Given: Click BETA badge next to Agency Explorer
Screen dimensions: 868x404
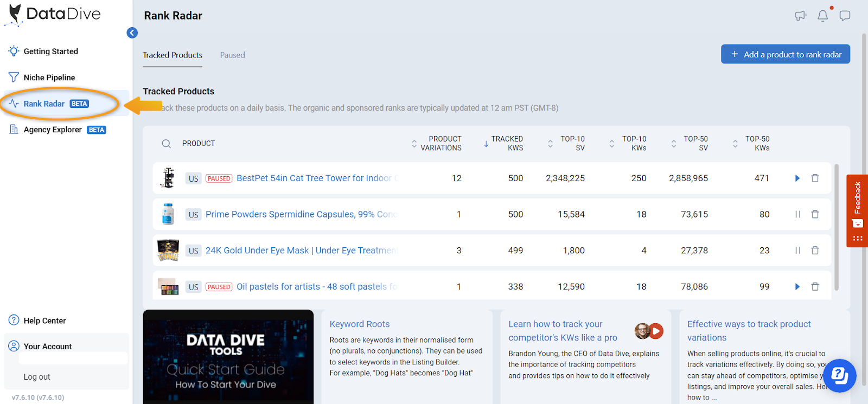Looking at the screenshot, I should coord(97,130).
